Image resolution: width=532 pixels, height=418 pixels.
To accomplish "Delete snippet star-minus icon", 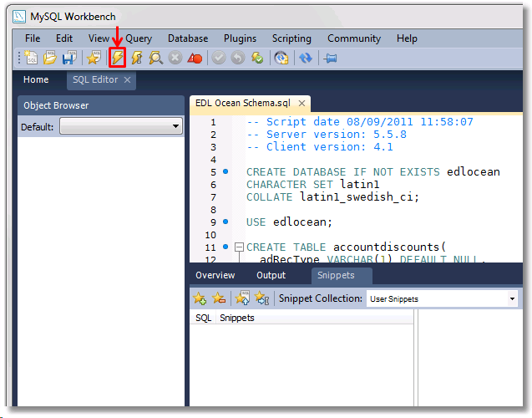I will [x=219, y=298].
